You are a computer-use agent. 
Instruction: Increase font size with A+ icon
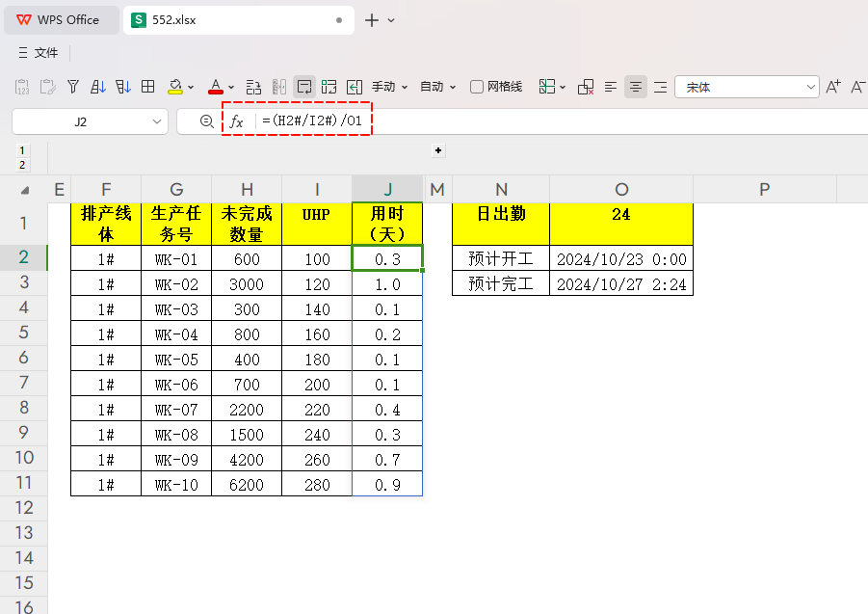point(833,87)
